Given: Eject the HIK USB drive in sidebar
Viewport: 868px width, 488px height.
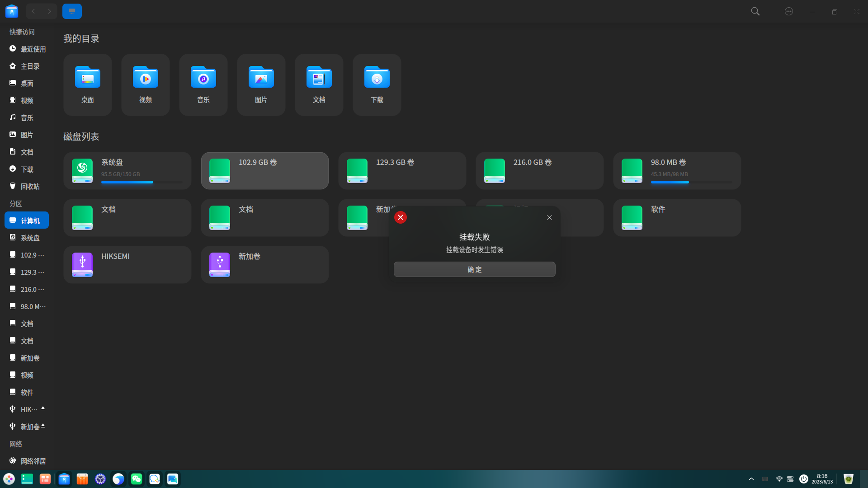Looking at the screenshot, I should click(43, 408).
